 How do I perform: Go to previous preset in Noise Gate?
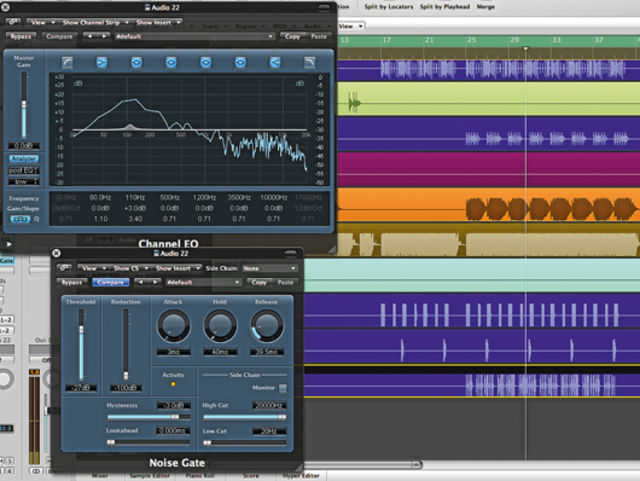click(x=140, y=282)
